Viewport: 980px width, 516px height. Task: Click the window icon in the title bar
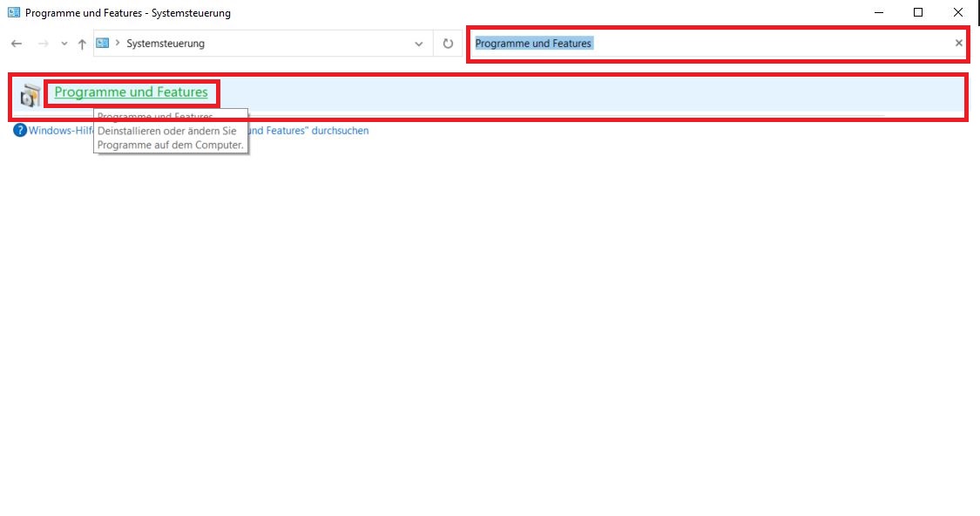click(x=13, y=13)
